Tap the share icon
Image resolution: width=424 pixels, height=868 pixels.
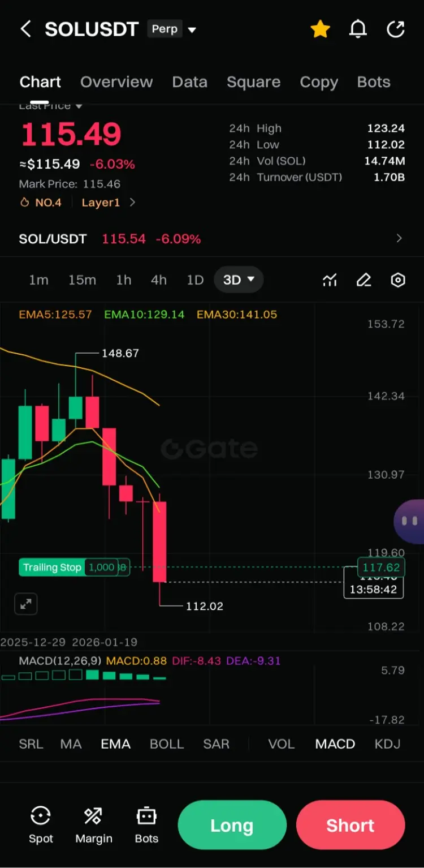pos(396,29)
